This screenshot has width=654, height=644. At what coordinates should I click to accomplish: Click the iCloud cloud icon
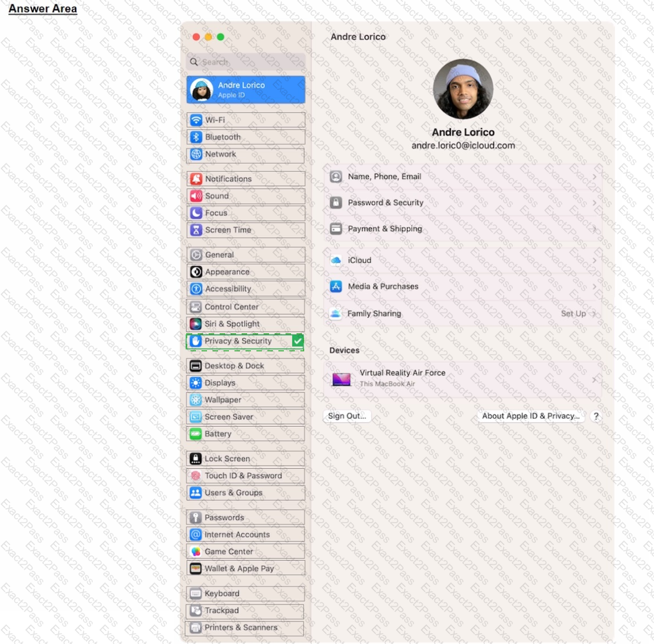pyautogui.click(x=336, y=260)
